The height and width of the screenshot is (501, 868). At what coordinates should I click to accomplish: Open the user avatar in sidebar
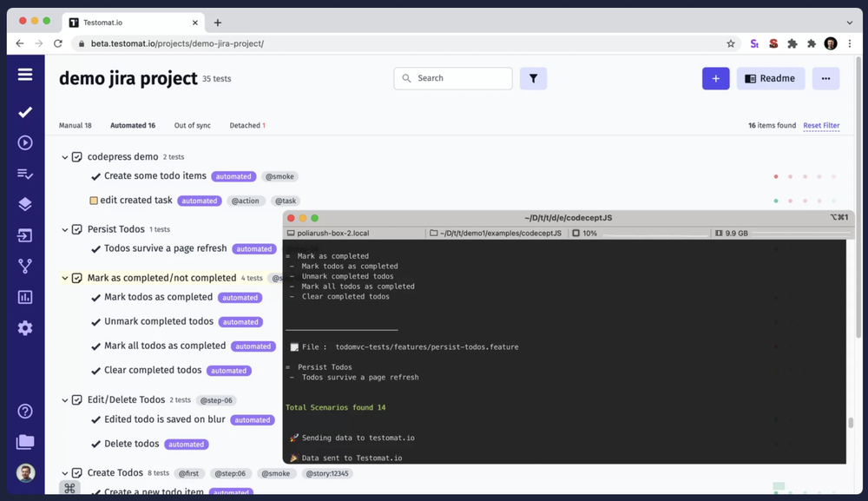tap(25, 472)
